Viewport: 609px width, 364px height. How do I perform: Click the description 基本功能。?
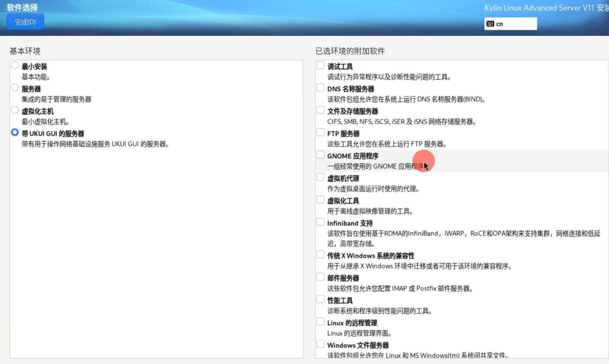point(36,77)
